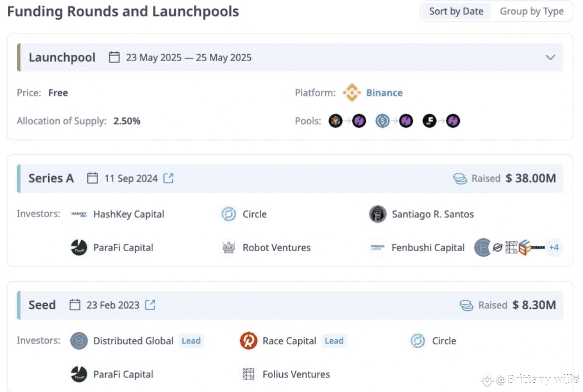Image resolution: width=583 pixels, height=392 pixels.
Task: Click the $ 8.30M raised amount
Action: [x=534, y=305]
